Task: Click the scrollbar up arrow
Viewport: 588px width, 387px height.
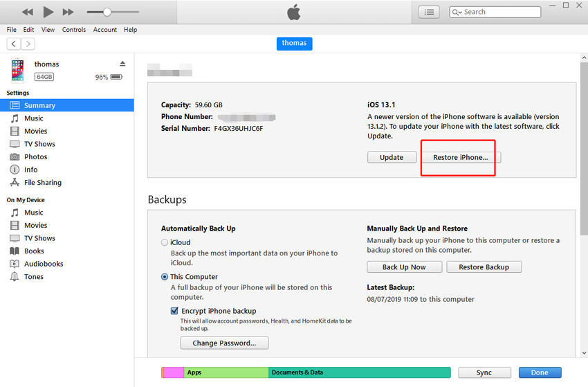Action: 584,57
